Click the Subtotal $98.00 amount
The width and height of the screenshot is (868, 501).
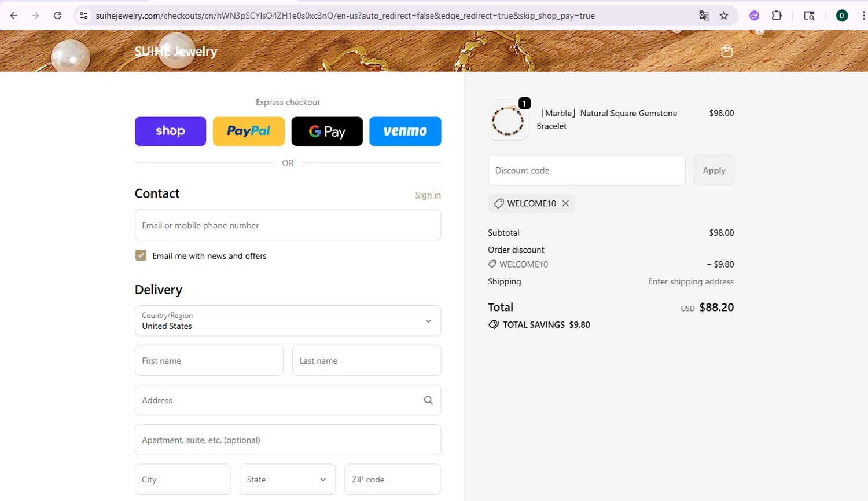pos(722,233)
